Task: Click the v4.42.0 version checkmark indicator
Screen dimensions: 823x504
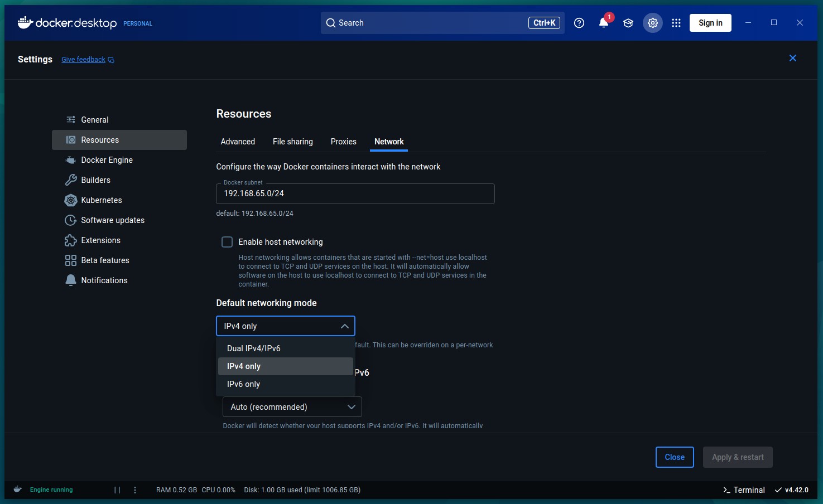Action: tap(792, 490)
